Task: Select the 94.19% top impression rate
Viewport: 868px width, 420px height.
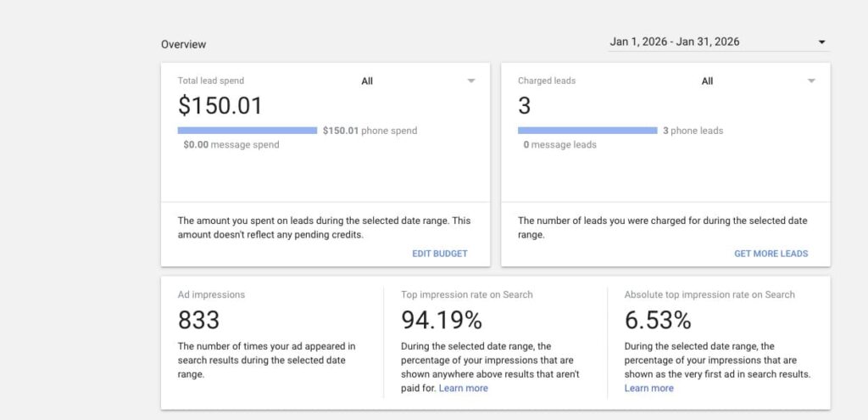Action: 442,320
